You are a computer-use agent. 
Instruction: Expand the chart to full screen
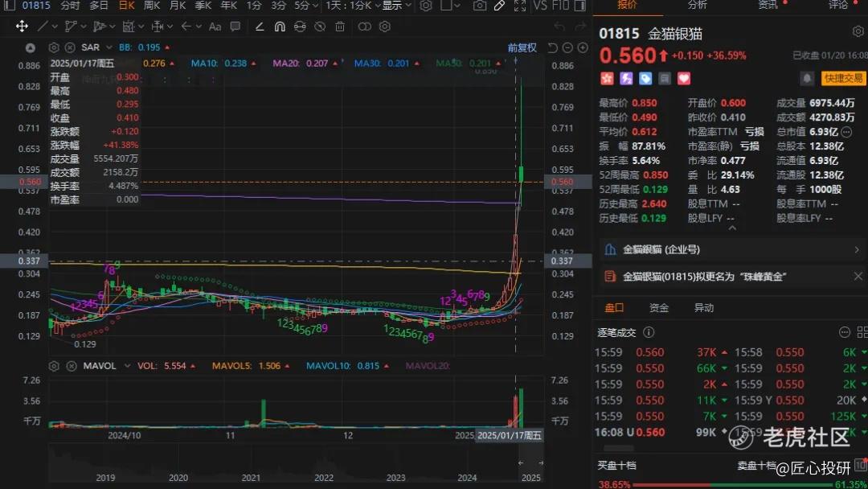[519, 6]
